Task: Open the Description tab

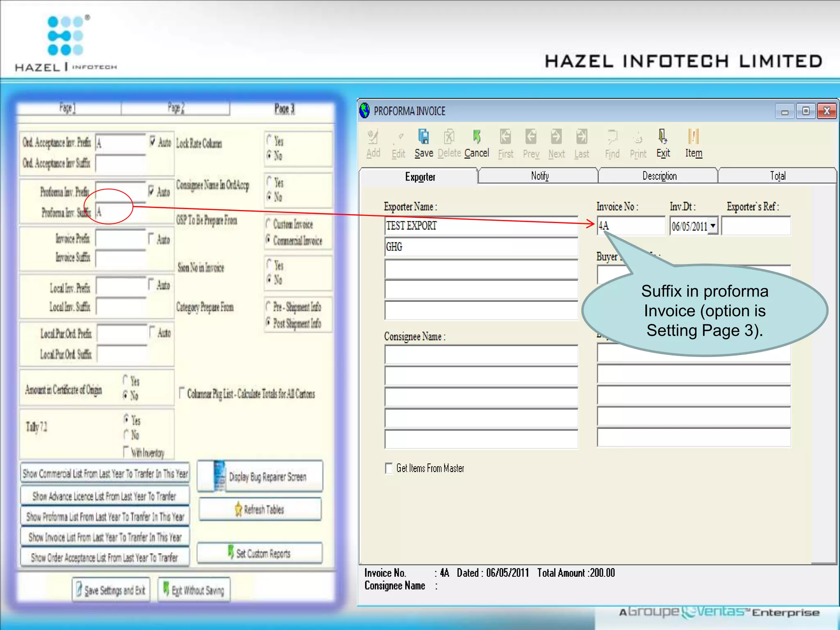Action: pyautogui.click(x=658, y=176)
